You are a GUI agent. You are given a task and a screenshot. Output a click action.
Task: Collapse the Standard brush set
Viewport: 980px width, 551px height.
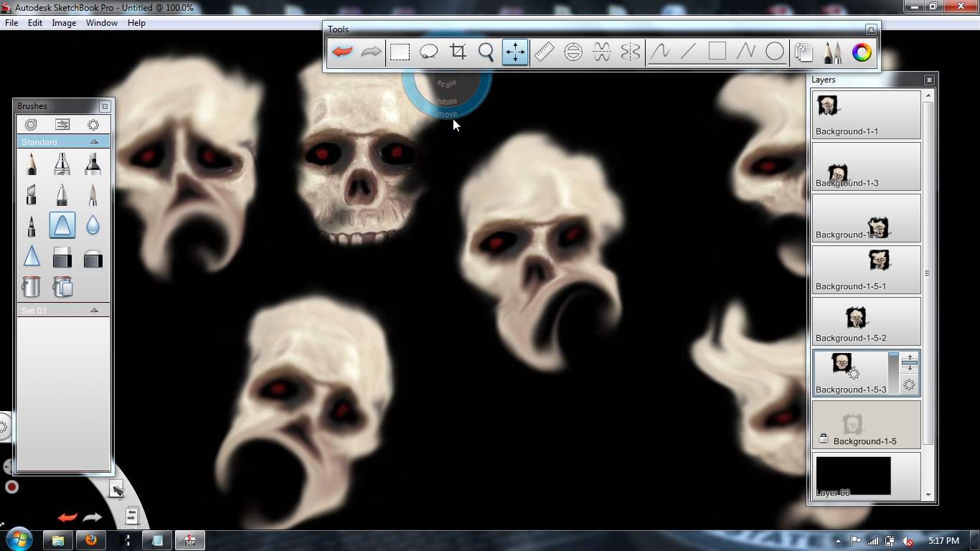coord(94,142)
